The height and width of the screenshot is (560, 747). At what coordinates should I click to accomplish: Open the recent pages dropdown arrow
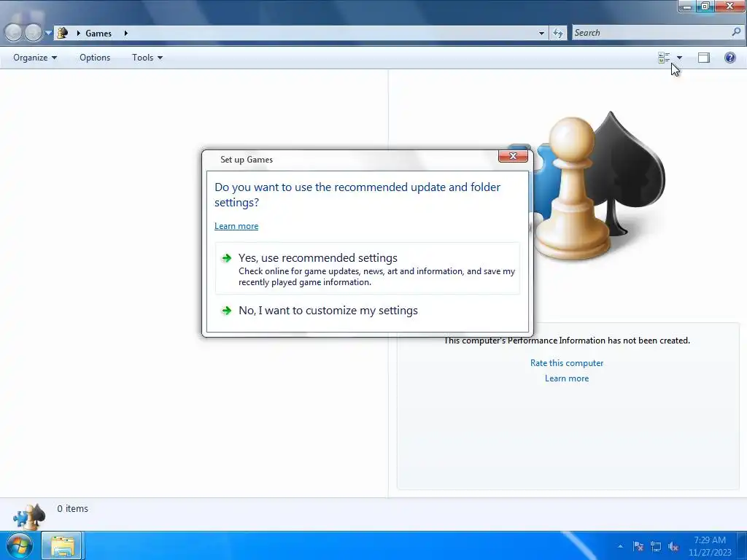pyautogui.click(x=48, y=34)
